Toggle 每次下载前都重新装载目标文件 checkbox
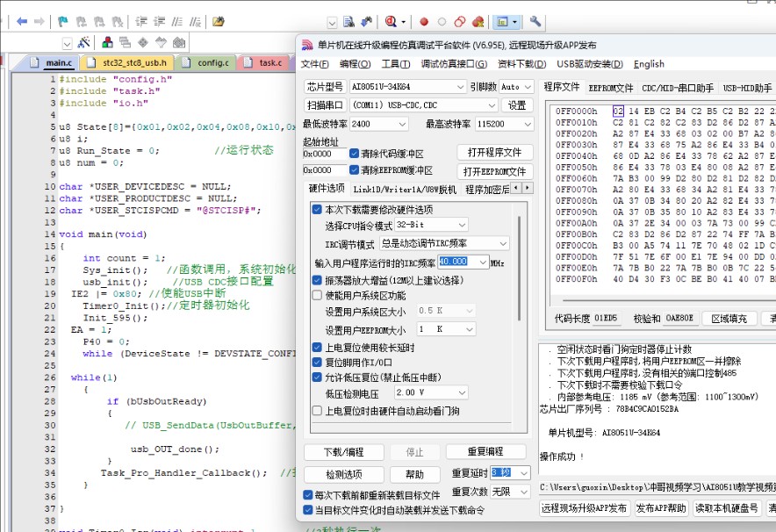This screenshot has width=776, height=532. coord(308,495)
